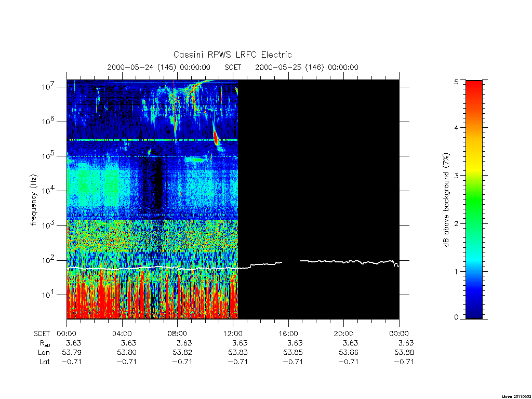Click the 10^1 frequency tick label

click(48, 294)
